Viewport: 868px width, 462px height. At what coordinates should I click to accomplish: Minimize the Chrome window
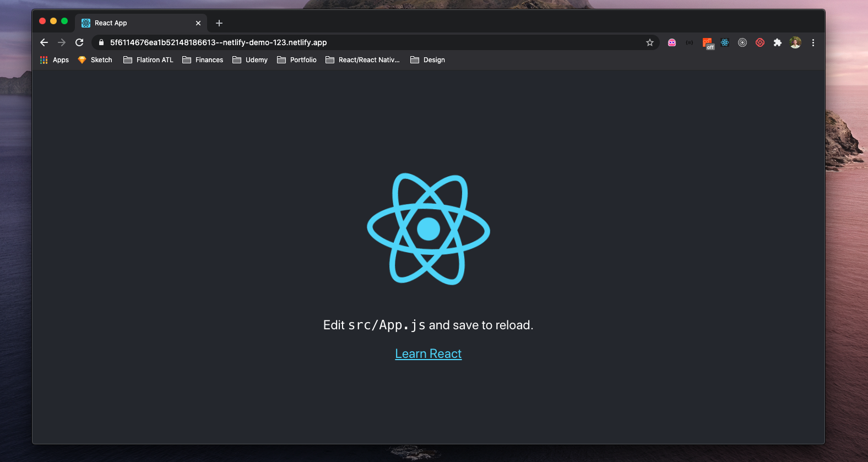point(53,21)
